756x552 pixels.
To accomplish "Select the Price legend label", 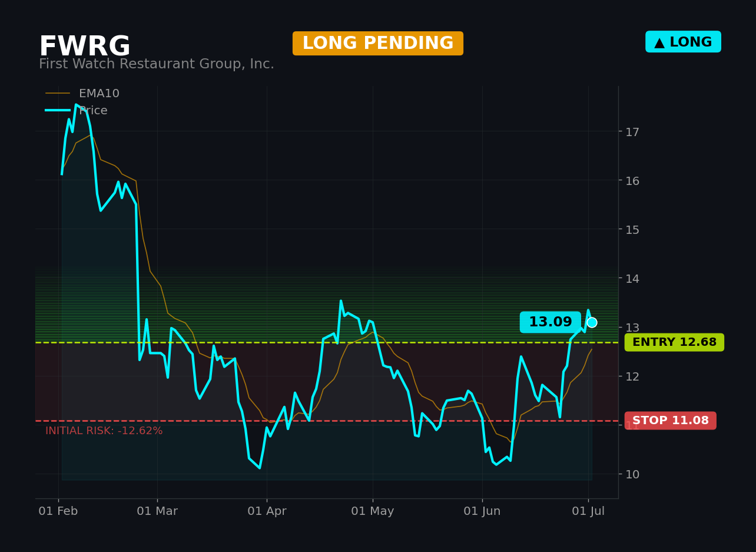I will 93,111.
